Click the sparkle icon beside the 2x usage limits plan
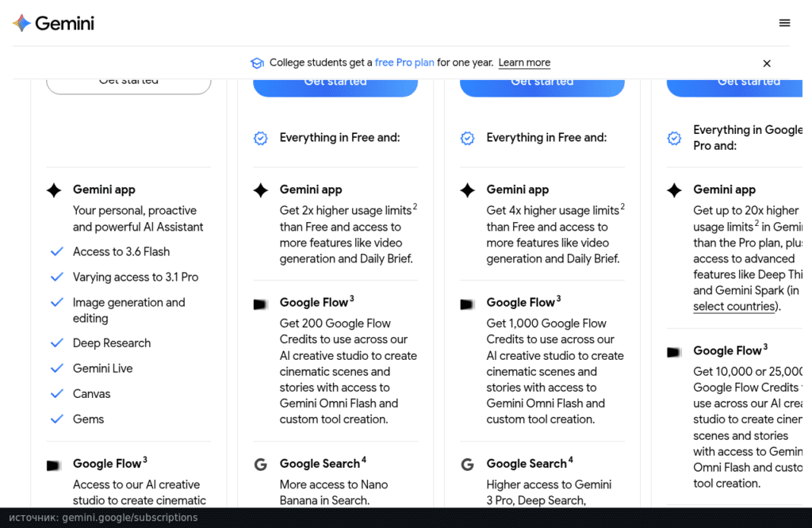 pos(260,190)
